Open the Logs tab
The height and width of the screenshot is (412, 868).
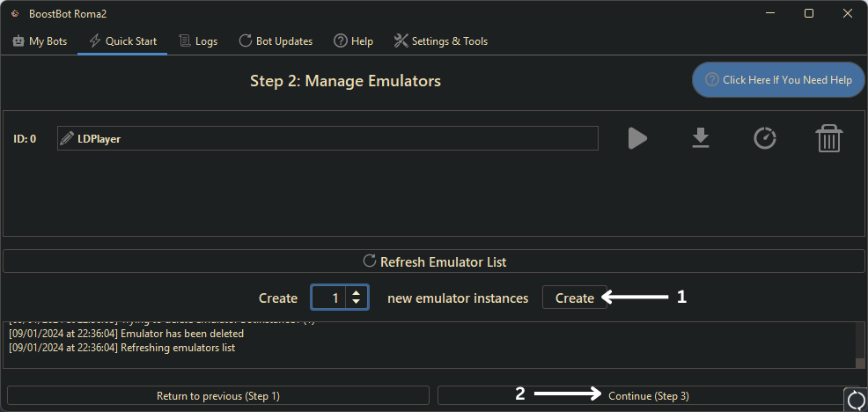coord(198,41)
